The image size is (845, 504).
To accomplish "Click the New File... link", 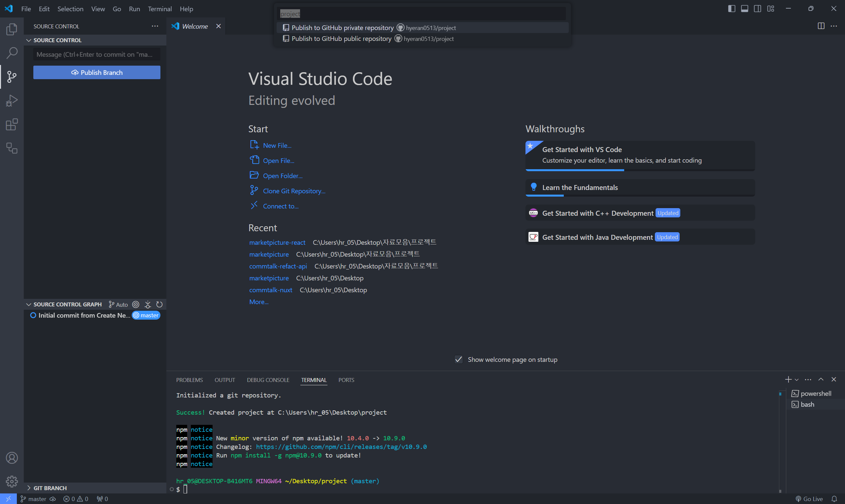I will coord(277,145).
